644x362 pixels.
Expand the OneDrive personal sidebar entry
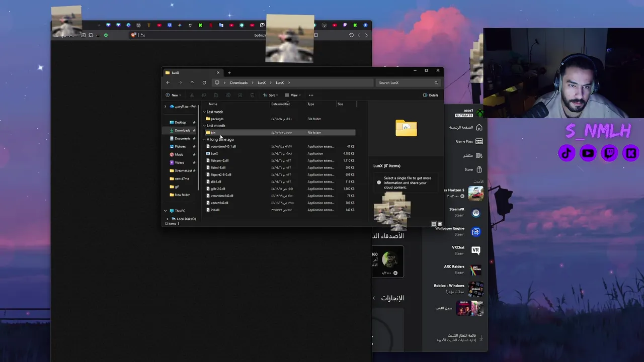pyautogui.click(x=166, y=107)
